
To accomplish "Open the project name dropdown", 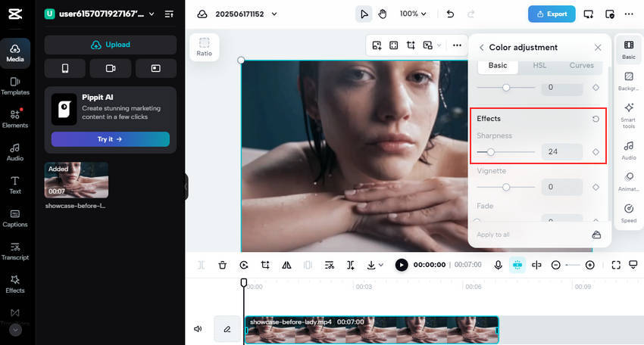I will 274,14.
